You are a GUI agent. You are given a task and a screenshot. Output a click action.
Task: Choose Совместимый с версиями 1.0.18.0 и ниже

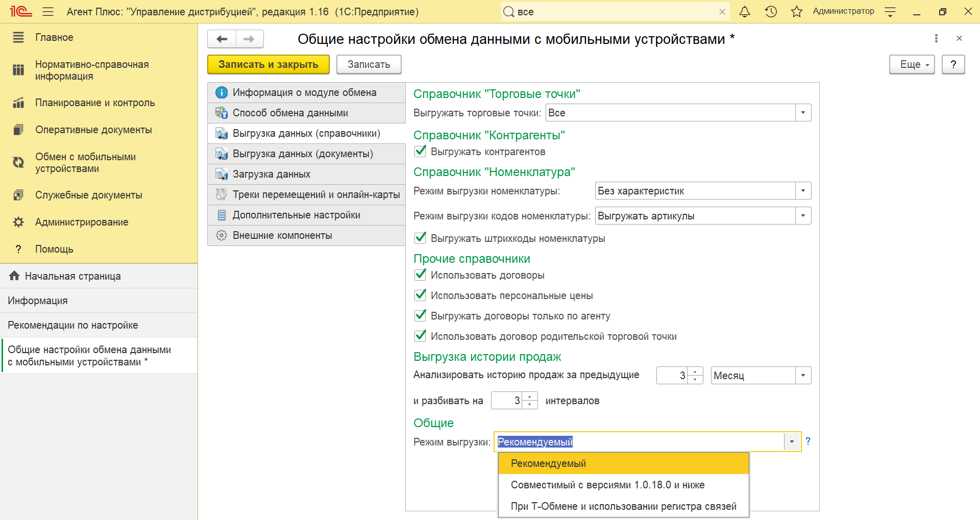[x=623, y=485]
